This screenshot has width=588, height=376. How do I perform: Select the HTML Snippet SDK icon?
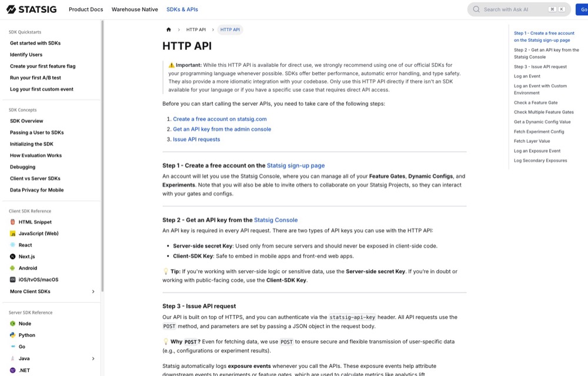point(13,222)
